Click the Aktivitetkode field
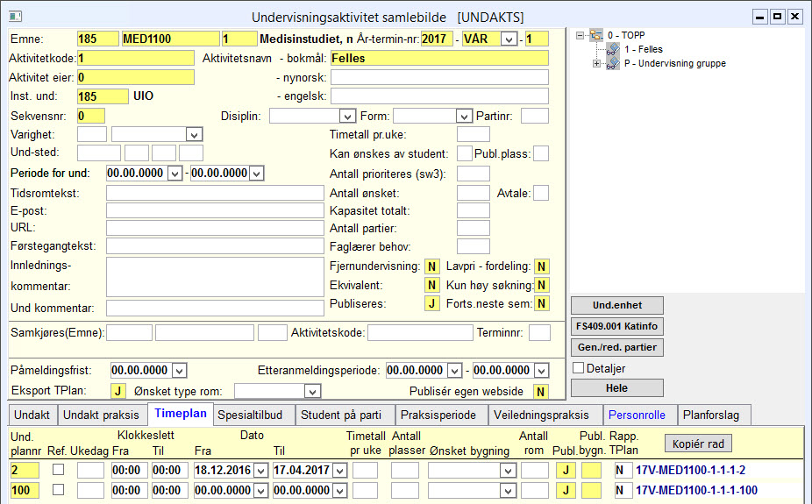 point(136,58)
